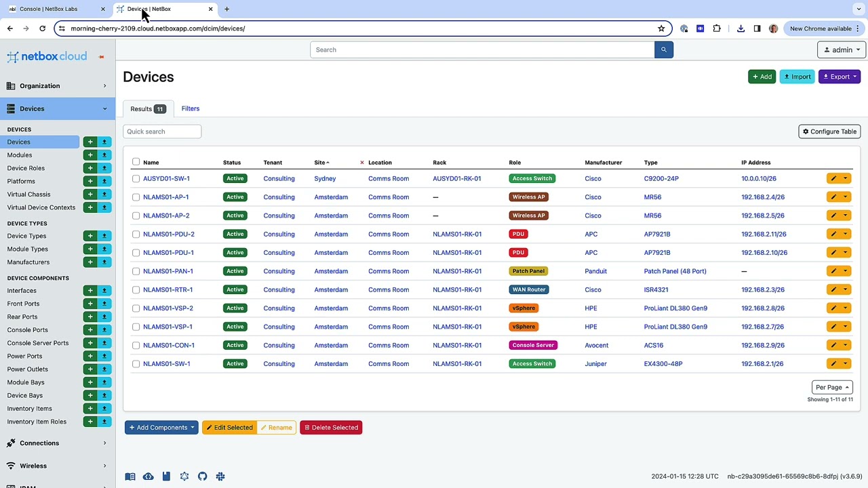Bookmark this page with star icon
868x488 pixels.
[x=661, y=28]
